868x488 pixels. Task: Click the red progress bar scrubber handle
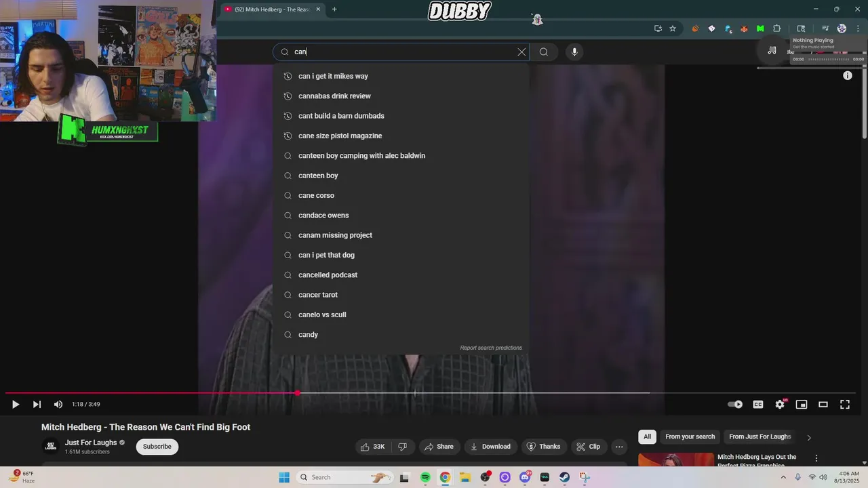tap(298, 393)
